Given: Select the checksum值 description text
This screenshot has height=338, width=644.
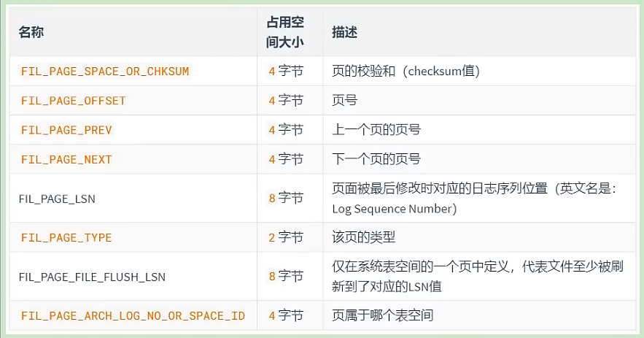Looking at the screenshot, I should [x=441, y=71].
